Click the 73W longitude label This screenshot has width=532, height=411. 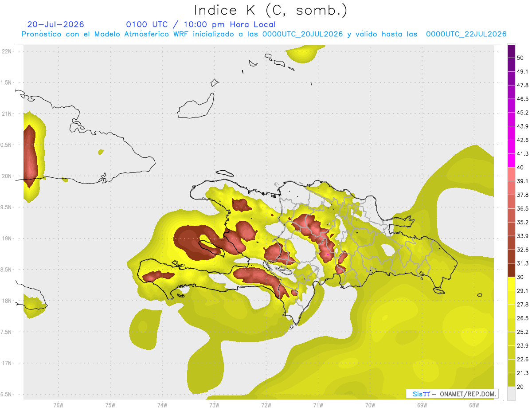tap(214, 405)
